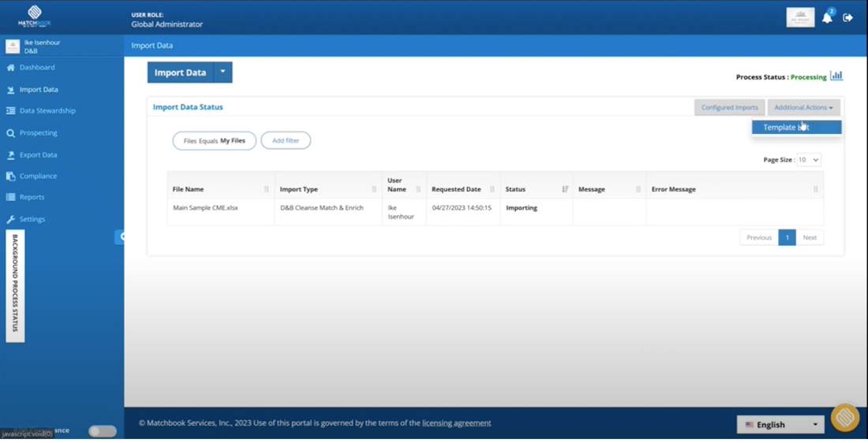
Task: Click the Files Equals My Files filter
Action: point(214,140)
